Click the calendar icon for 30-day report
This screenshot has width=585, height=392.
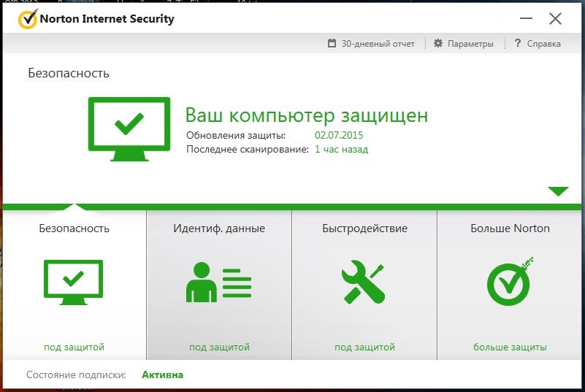coord(332,44)
